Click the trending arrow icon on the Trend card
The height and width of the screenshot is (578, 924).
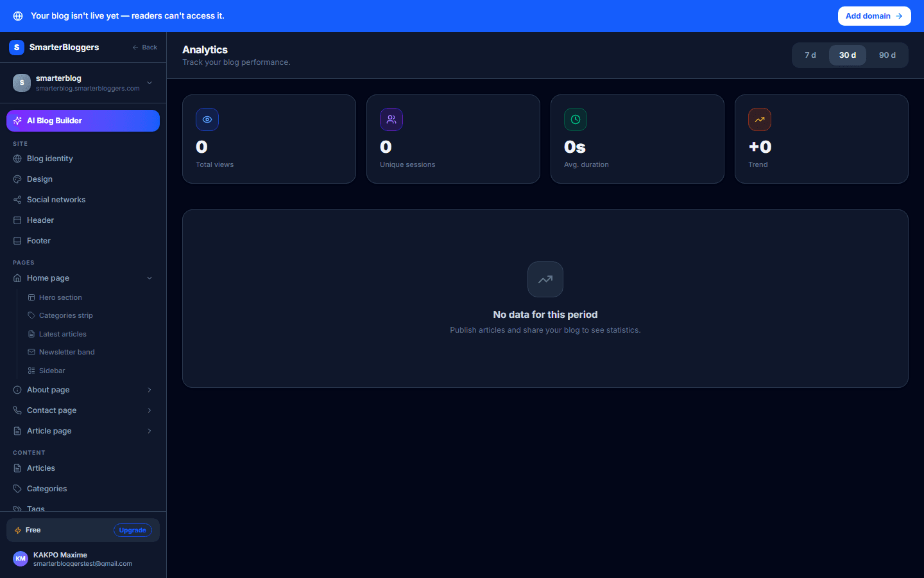click(x=760, y=119)
